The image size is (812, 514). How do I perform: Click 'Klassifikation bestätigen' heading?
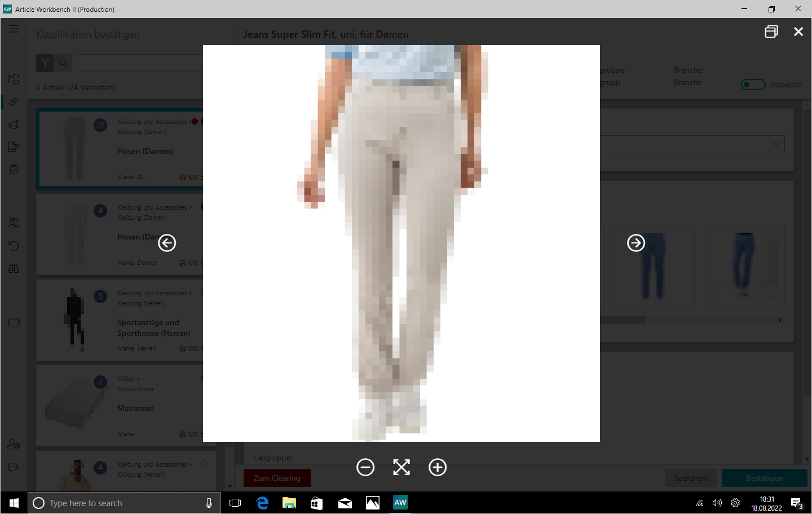coord(88,34)
